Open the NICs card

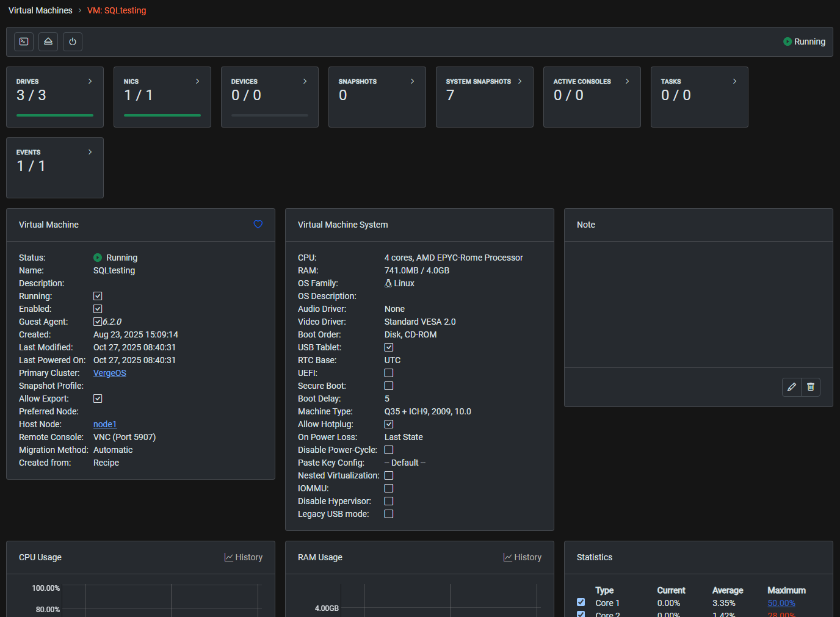tap(162, 96)
